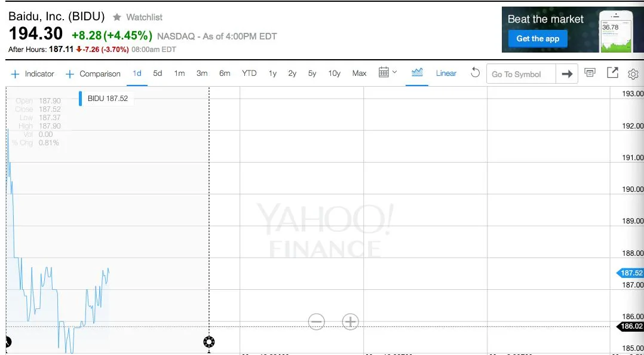644x355 pixels.
Task: Switch to 5d range
Action: [157, 74]
